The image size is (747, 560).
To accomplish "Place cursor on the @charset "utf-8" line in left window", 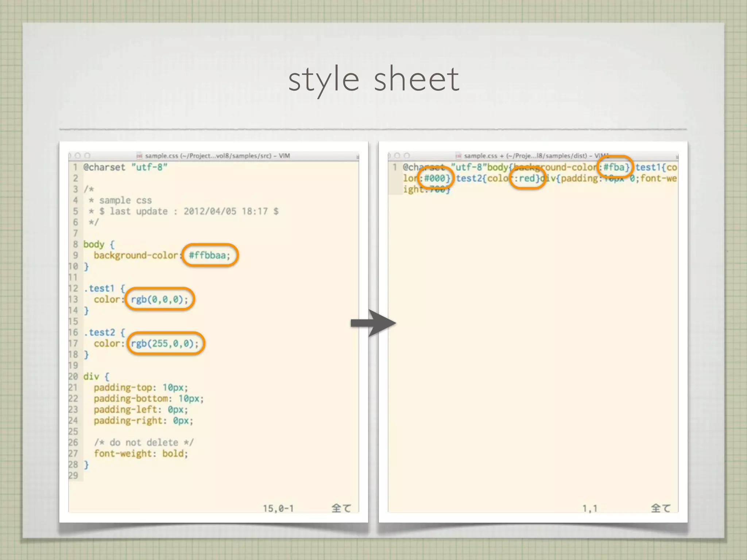I will (x=125, y=167).
